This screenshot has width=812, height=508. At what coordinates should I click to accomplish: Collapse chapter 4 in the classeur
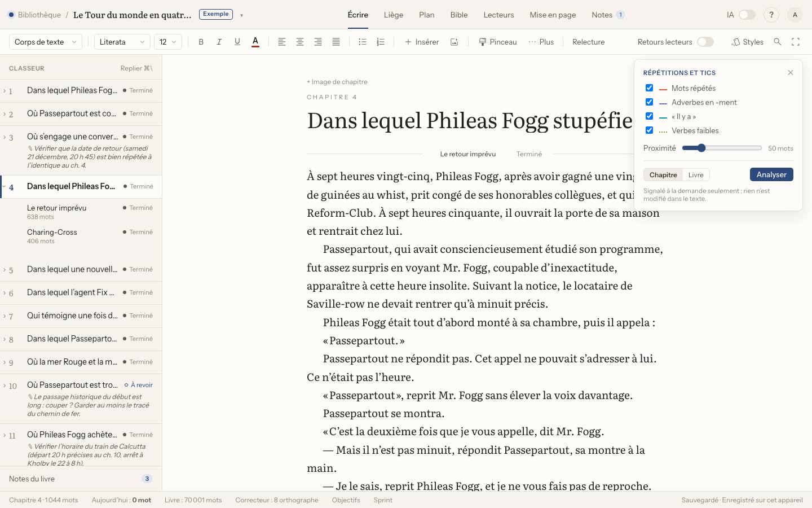[5, 186]
